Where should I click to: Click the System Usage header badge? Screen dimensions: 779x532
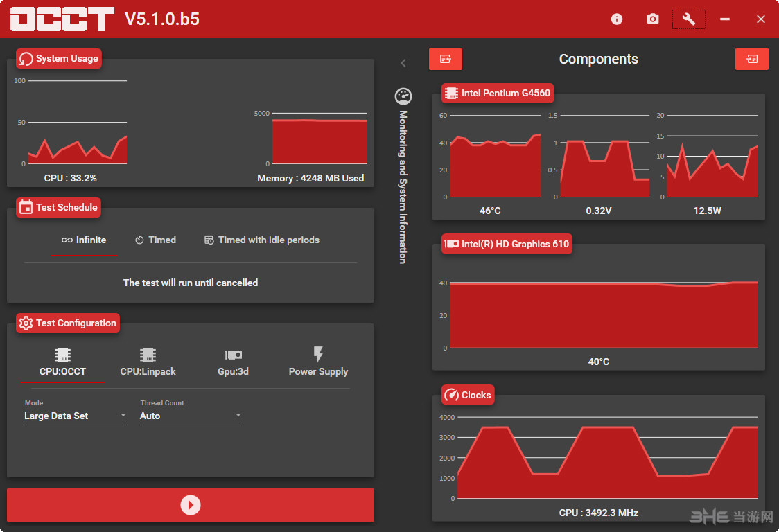59,59
